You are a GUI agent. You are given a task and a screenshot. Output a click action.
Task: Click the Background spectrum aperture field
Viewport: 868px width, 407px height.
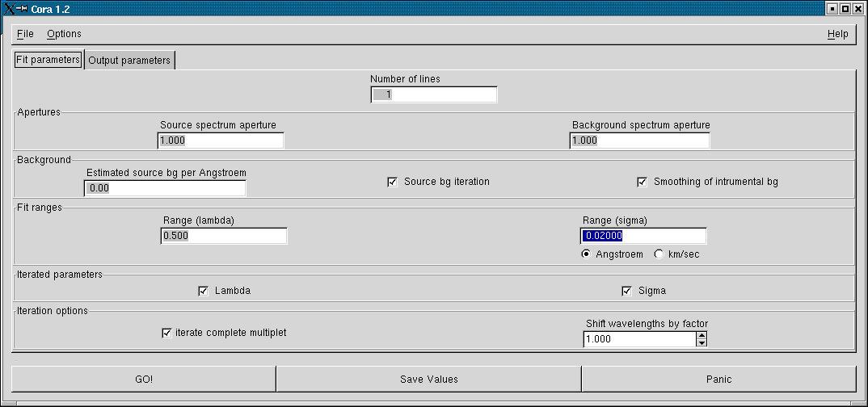point(639,141)
